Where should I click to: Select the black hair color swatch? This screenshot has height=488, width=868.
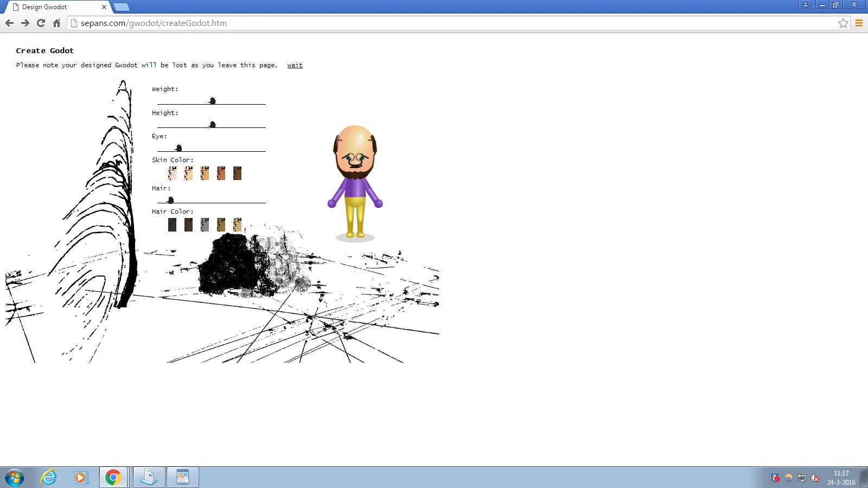pyautogui.click(x=172, y=224)
